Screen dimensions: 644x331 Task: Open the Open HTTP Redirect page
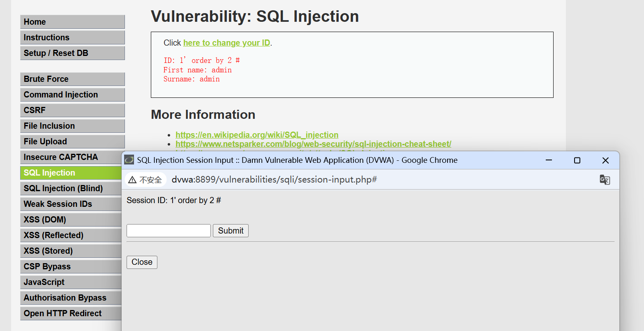[71, 313]
